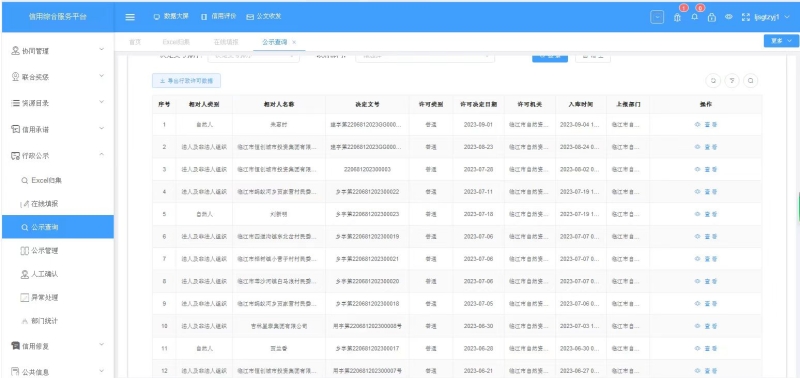Screen dimensions: 800x378
Task: Open Excel归集 in the sidebar submenu
Action: [58, 180]
